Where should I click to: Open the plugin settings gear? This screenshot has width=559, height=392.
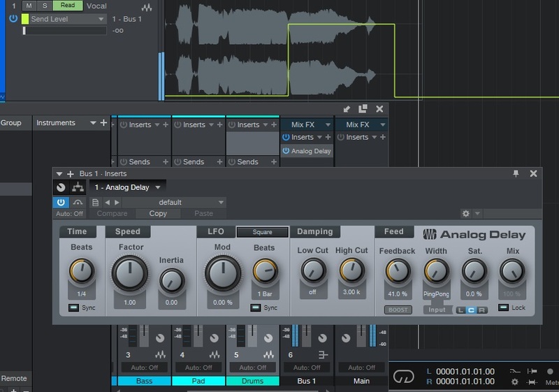coord(465,213)
